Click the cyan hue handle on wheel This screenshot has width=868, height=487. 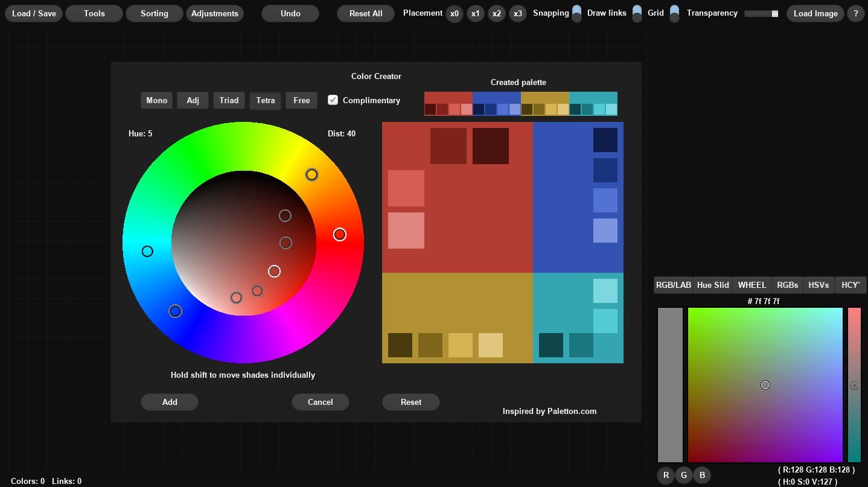(147, 251)
